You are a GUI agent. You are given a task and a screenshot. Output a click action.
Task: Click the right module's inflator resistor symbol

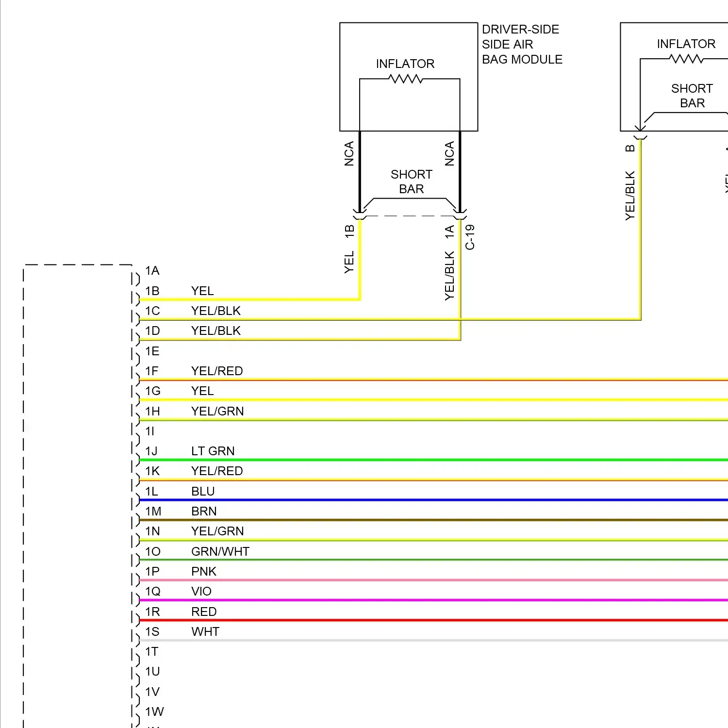tap(686, 59)
